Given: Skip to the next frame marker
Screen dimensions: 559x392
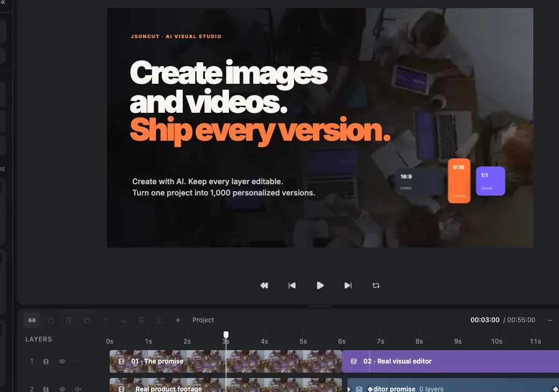Looking at the screenshot, I should (348, 286).
